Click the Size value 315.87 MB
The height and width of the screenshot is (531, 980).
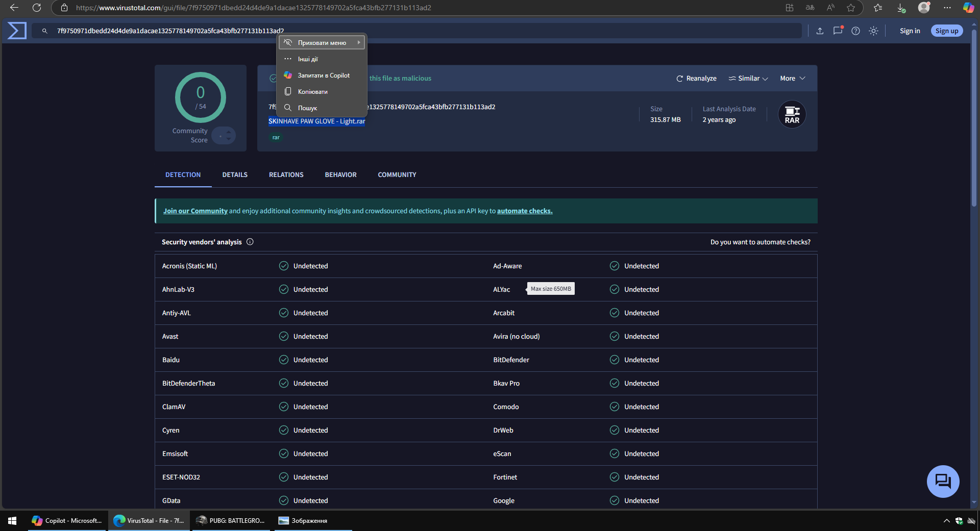tap(666, 120)
